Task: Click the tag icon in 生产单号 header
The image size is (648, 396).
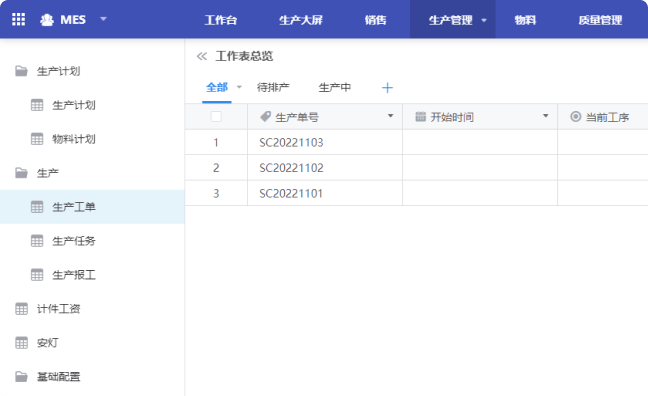Action: click(265, 117)
